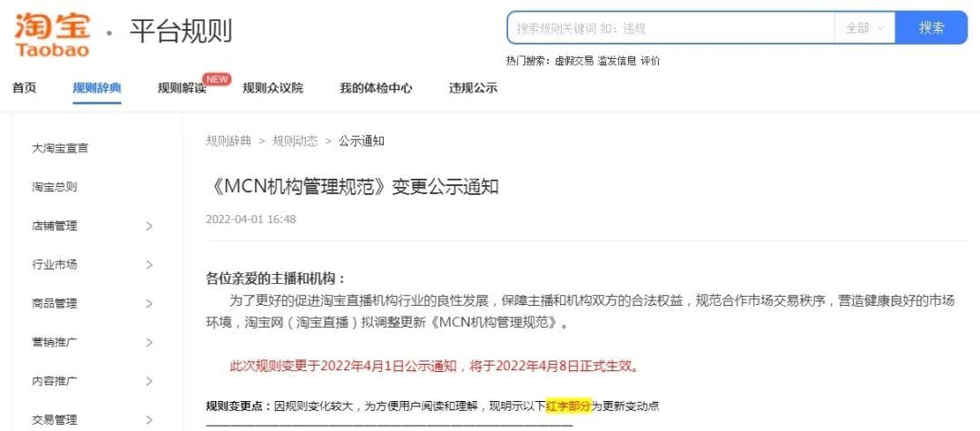Switch to the 规则众议院 tab
The height and width of the screenshot is (431, 980).
click(272, 88)
